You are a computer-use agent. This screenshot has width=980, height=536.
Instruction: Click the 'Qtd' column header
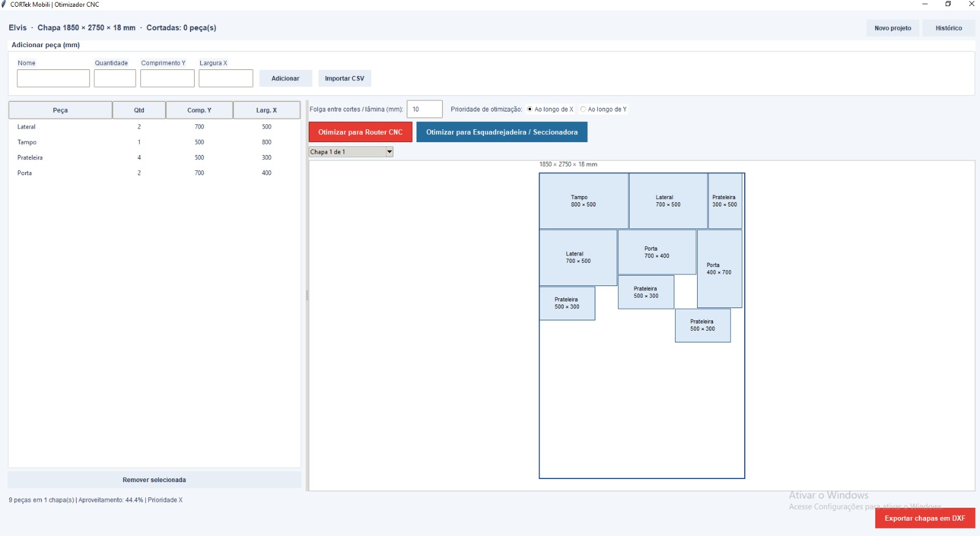139,110
